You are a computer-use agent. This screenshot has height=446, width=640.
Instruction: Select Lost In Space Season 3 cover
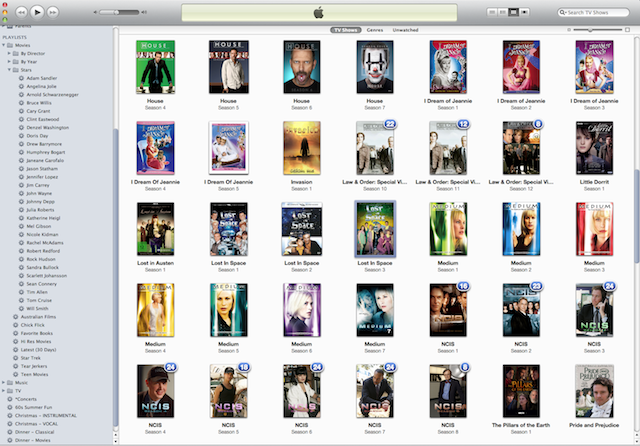tap(375, 229)
